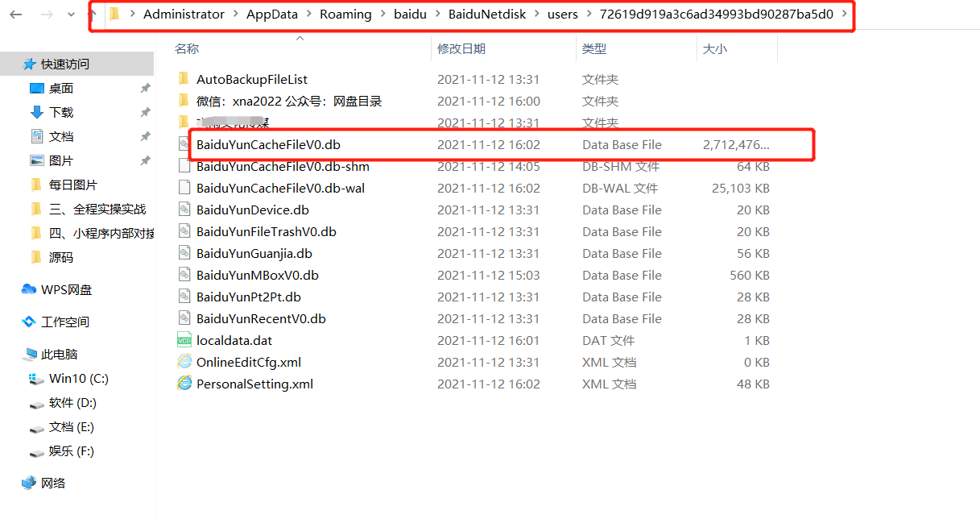Click the localdata.dat file icon
980x519 pixels.
coord(184,340)
